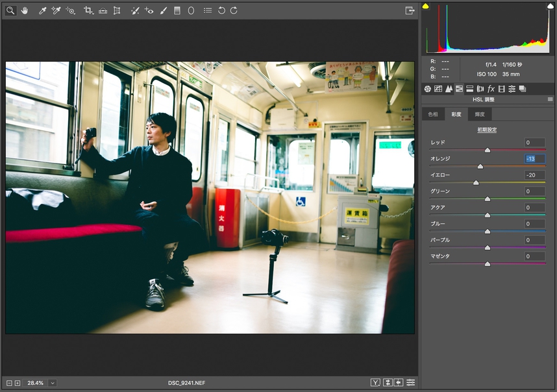Select the White Balance eyedropper tool

click(42, 10)
